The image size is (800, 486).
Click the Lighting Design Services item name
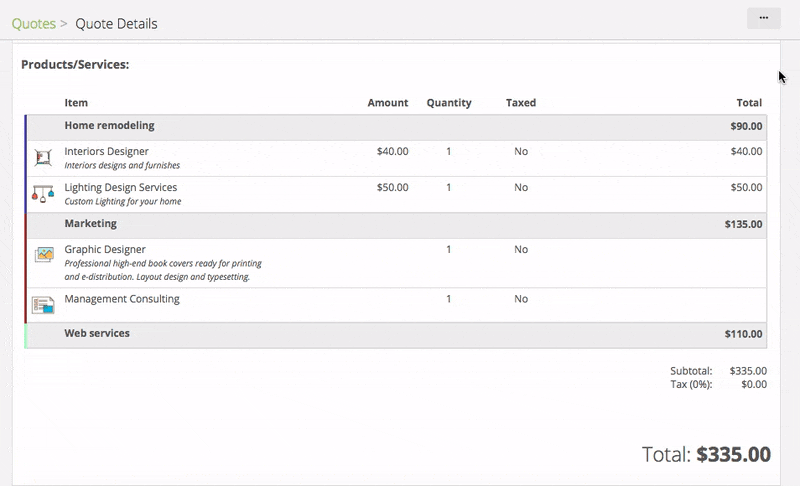click(x=120, y=187)
